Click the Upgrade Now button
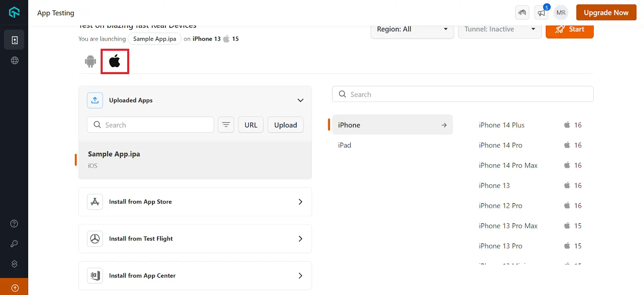The image size is (644, 295). 606,12
